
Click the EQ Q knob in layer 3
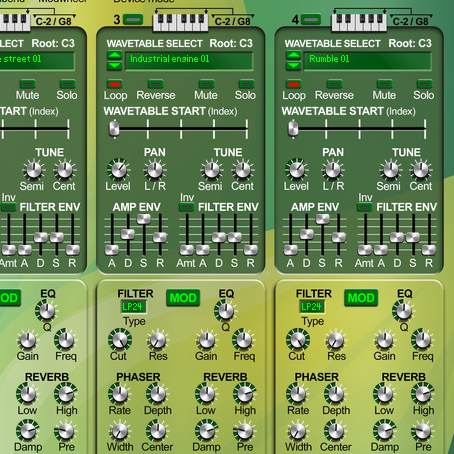[226, 311]
